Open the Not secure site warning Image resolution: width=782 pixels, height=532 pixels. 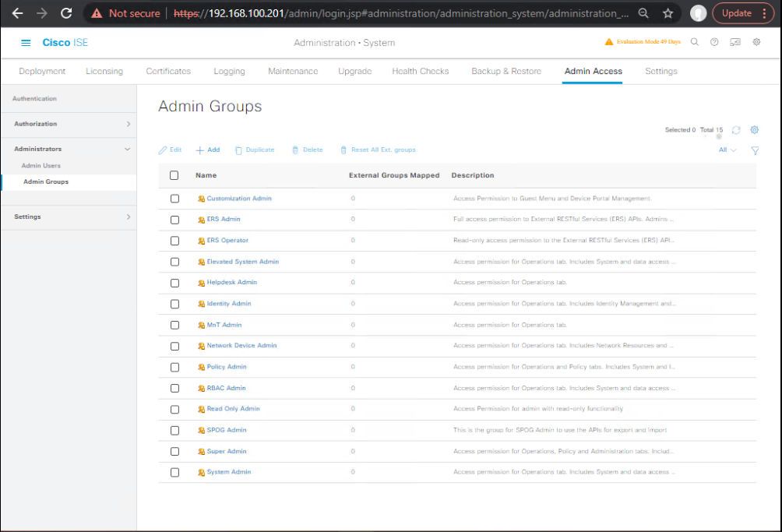(x=125, y=13)
